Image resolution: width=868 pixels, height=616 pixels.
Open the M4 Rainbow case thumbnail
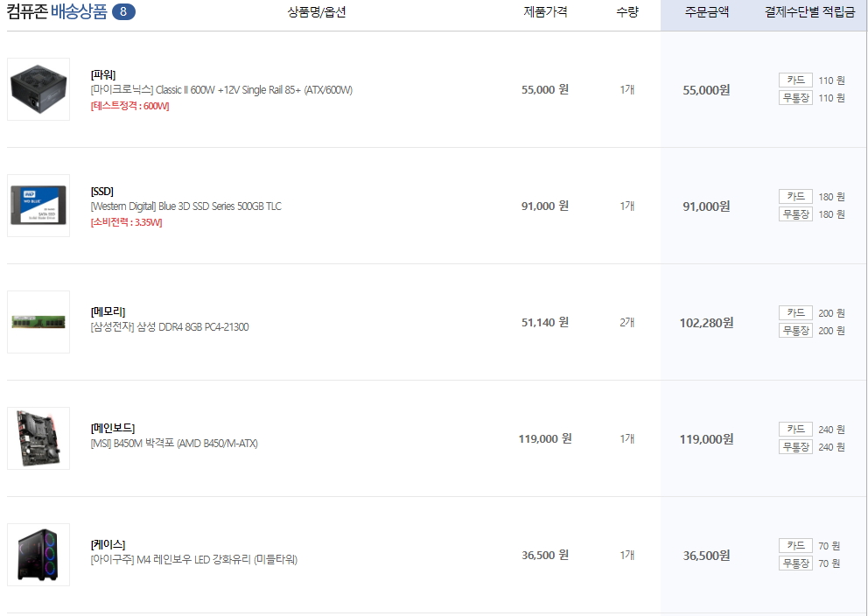coord(38,554)
